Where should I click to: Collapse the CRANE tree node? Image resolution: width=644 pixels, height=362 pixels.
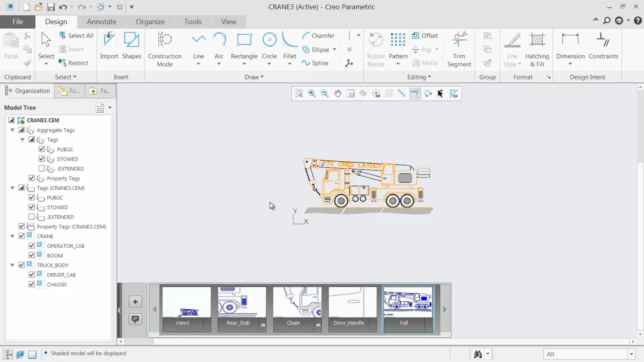point(12,236)
